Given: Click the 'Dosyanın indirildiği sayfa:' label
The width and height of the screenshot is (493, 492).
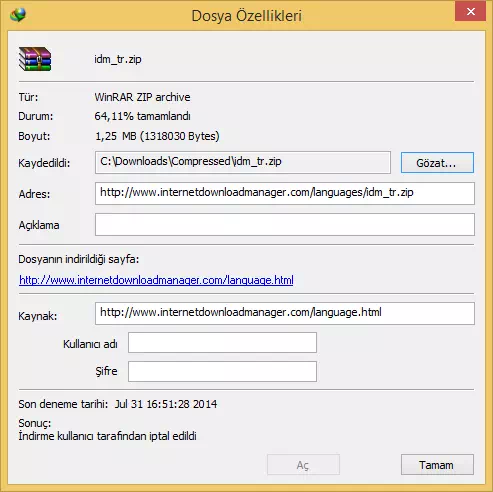Looking at the screenshot, I should (79, 259).
